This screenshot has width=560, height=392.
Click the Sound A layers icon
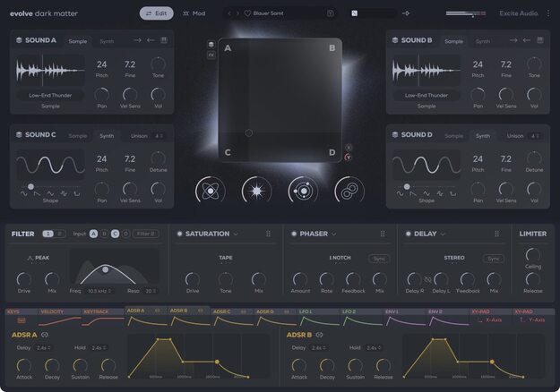(x=19, y=40)
